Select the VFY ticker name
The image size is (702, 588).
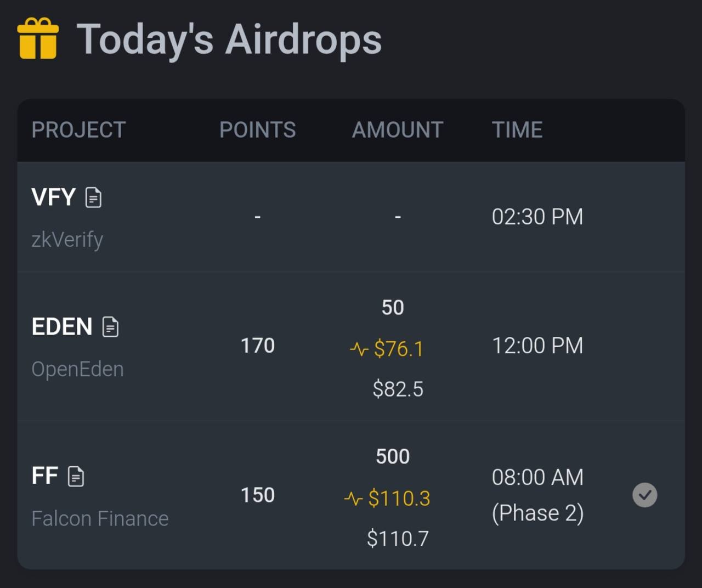(53, 197)
